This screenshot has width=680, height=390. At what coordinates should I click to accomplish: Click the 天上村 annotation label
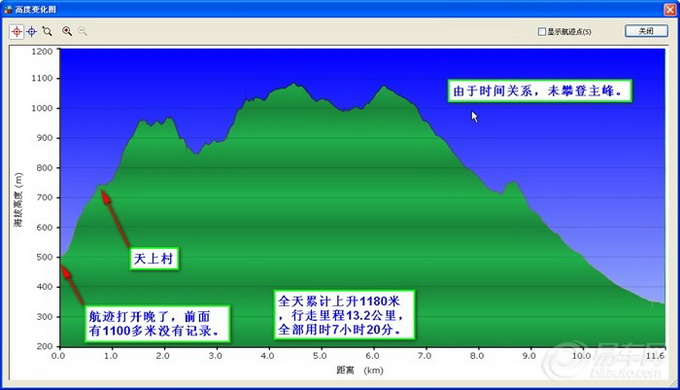point(154,259)
